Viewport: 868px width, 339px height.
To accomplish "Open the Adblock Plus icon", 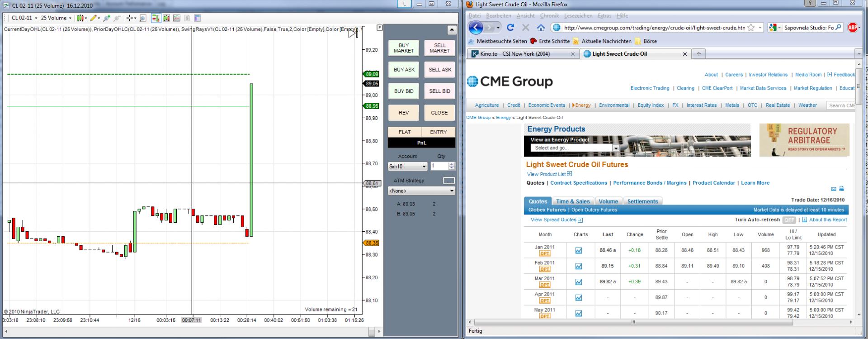I will tap(853, 28).
